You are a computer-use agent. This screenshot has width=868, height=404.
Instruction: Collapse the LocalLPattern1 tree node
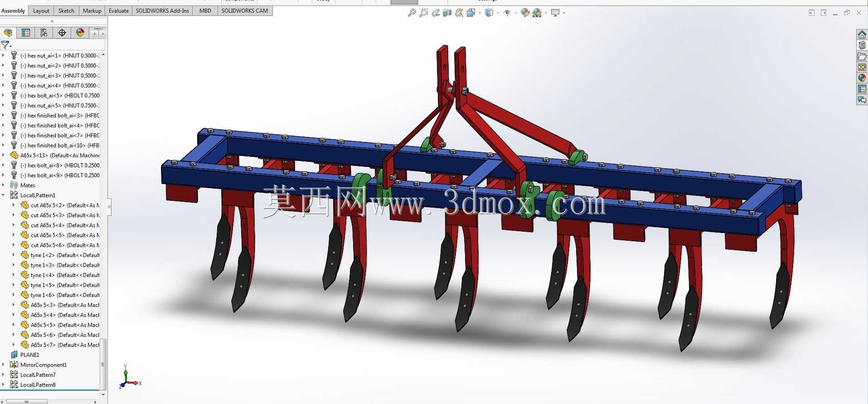(x=4, y=195)
